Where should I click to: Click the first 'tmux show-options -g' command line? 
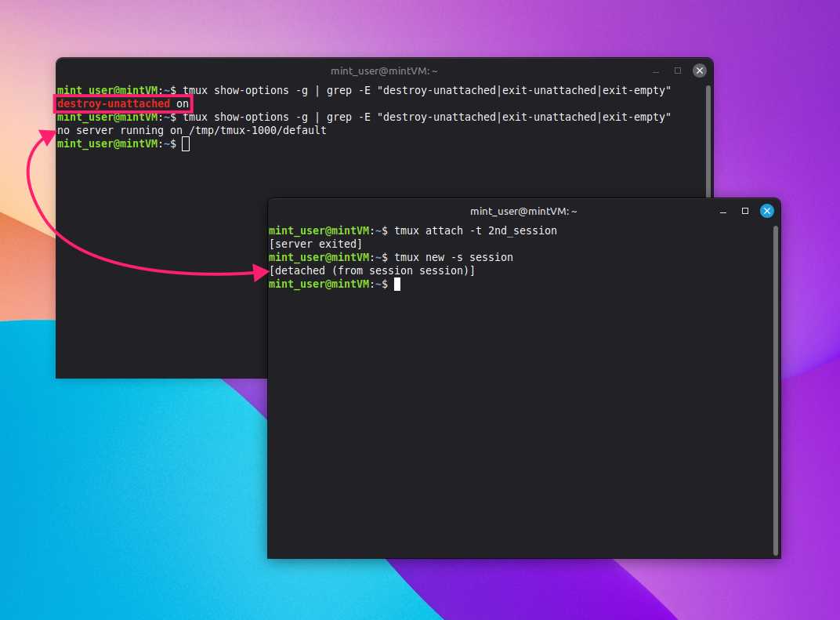pyautogui.click(x=426, y=90)
